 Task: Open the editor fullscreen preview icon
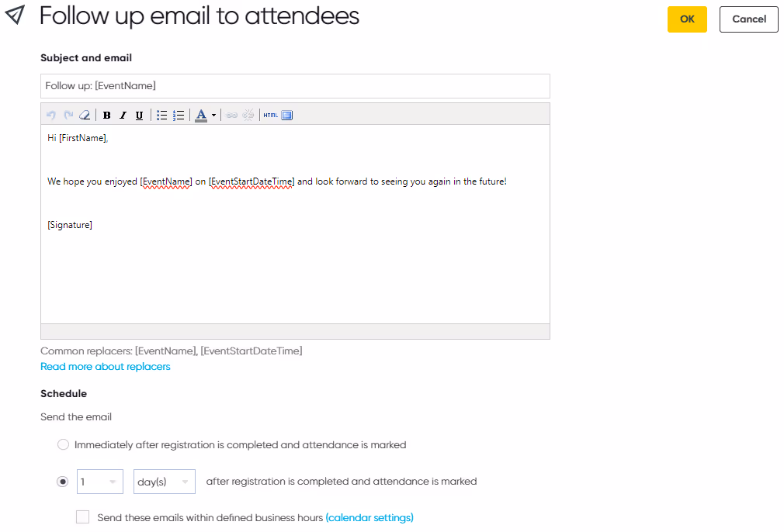[286, 115]
